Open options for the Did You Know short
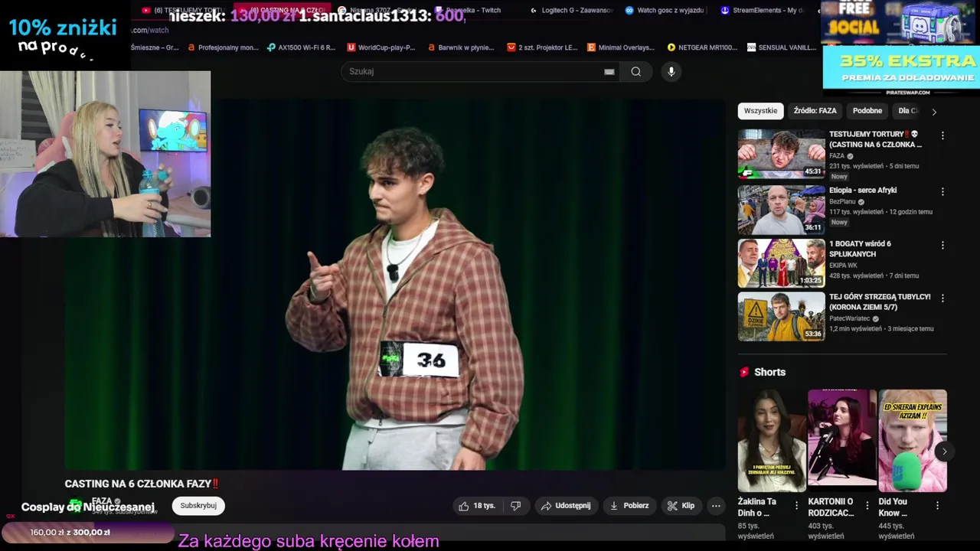 (x=937, y=506)
